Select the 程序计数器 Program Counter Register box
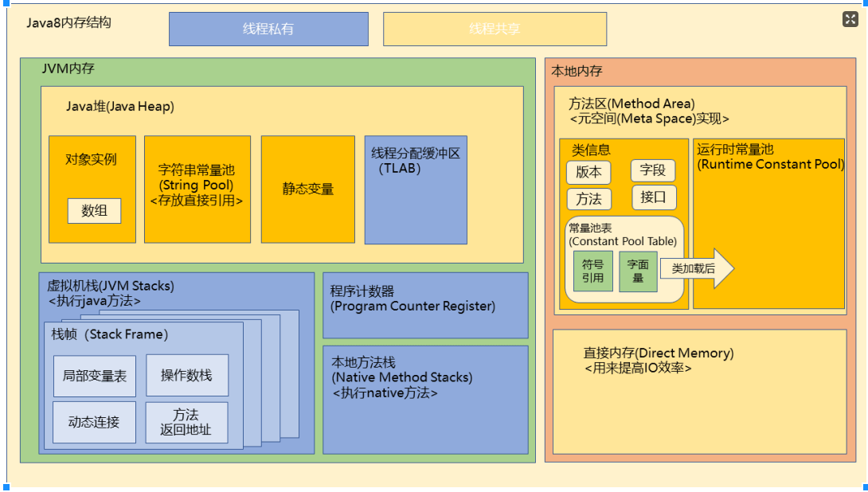 425,305
